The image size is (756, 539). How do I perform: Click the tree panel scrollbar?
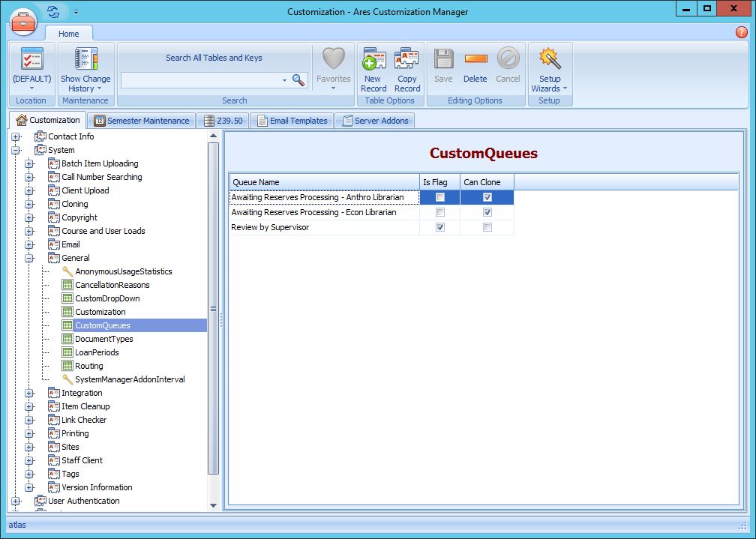214,307
